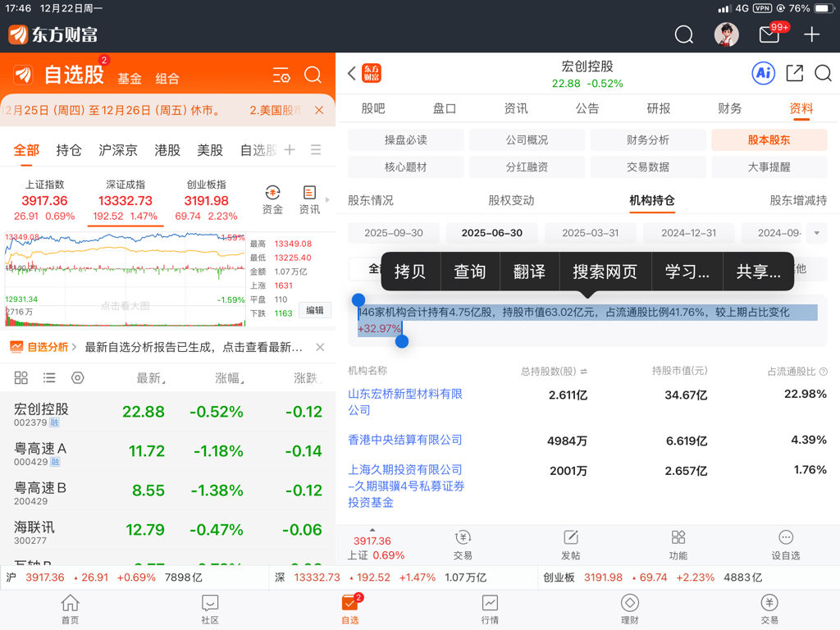Screen dimensions: 840x630
Task: Open 山东宏桥新型材料有限公司 link
Action: click(x=405, y=402)
